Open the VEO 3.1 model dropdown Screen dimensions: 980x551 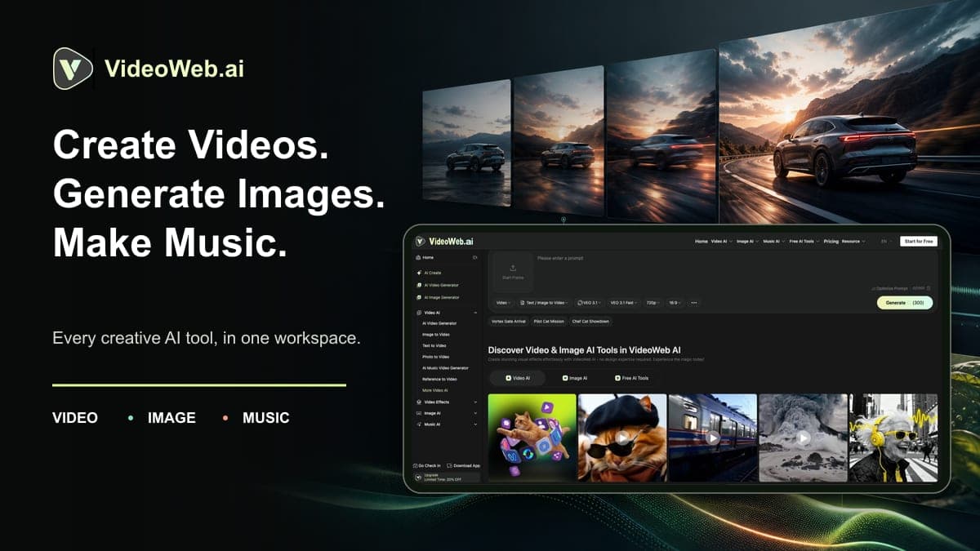[x=589, y=302]
